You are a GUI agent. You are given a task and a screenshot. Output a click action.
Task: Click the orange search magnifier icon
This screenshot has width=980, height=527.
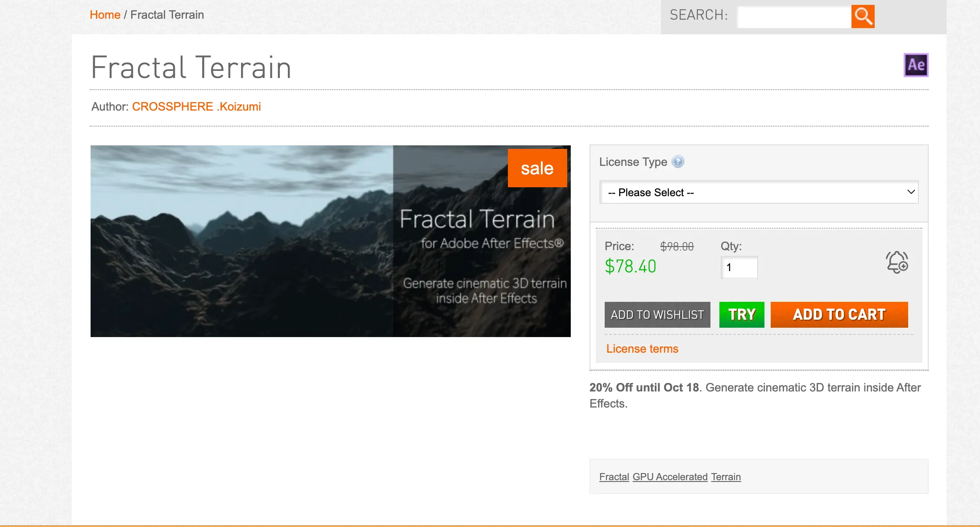pos(863,16)
